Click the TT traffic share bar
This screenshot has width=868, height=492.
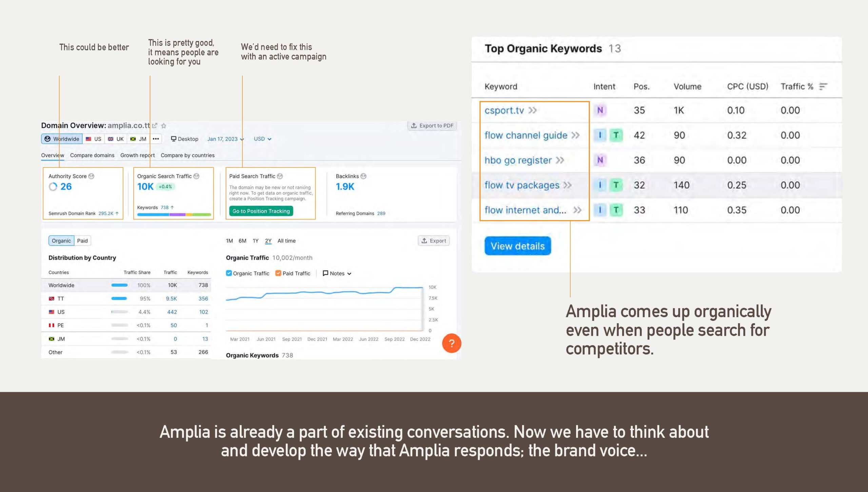coord(119,299)
